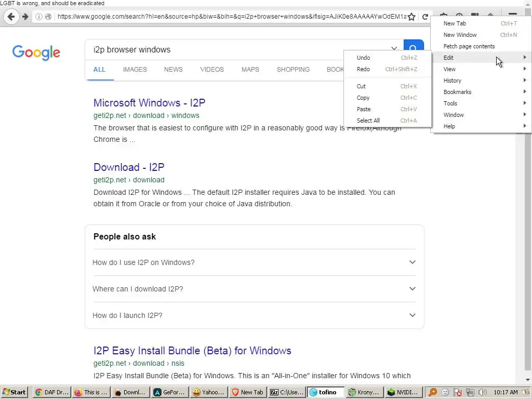The image size is (532, 399).
Task: Open I2P Easy Install Bundle result
Action: coord(192,351)
